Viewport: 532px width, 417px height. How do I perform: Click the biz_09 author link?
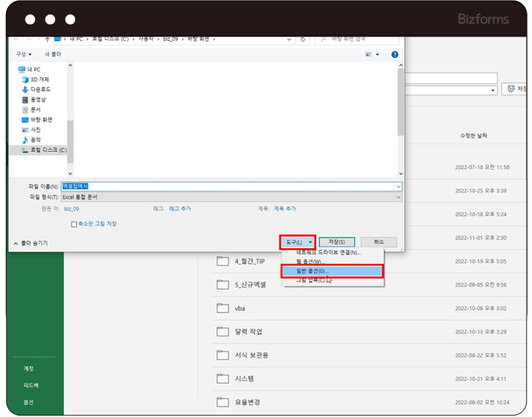tap(71, 209)
